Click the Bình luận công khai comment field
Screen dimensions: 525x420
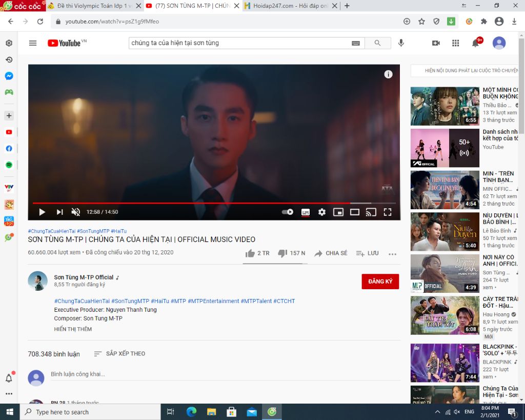pos(226,374)
